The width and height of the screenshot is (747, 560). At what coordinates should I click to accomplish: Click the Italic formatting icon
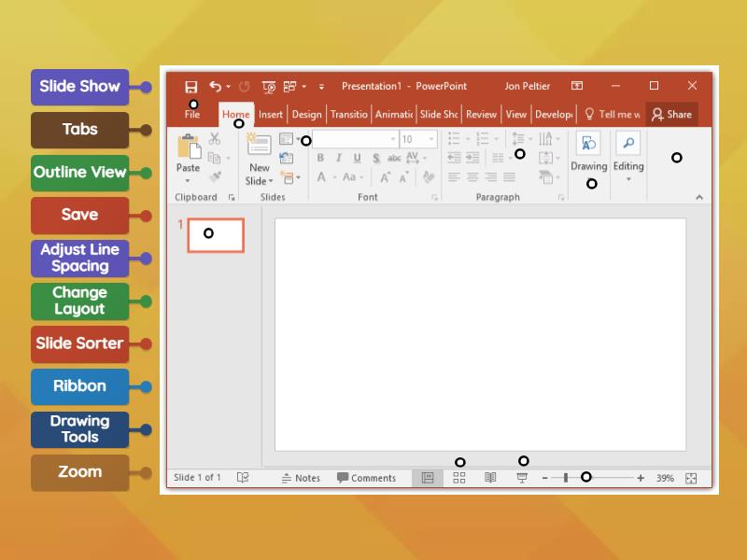tap(339, 157)
